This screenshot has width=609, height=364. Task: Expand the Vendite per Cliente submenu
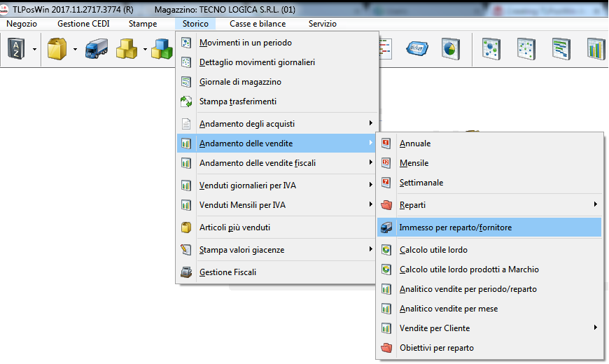click(595, 328)
